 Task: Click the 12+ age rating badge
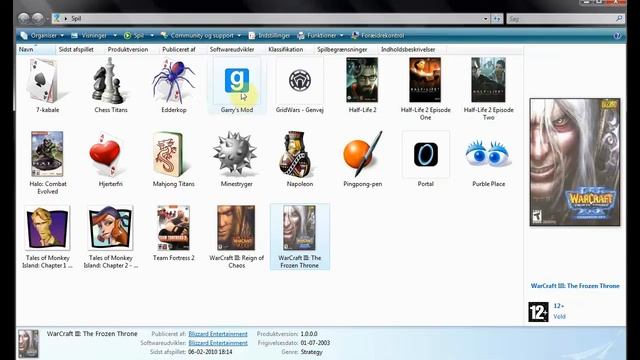538,312
